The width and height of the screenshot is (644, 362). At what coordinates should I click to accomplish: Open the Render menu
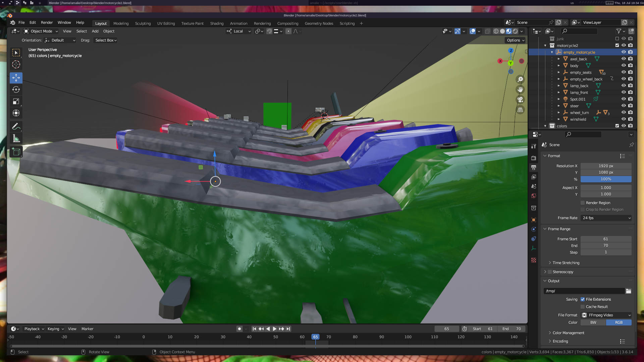tap(47, 22)
